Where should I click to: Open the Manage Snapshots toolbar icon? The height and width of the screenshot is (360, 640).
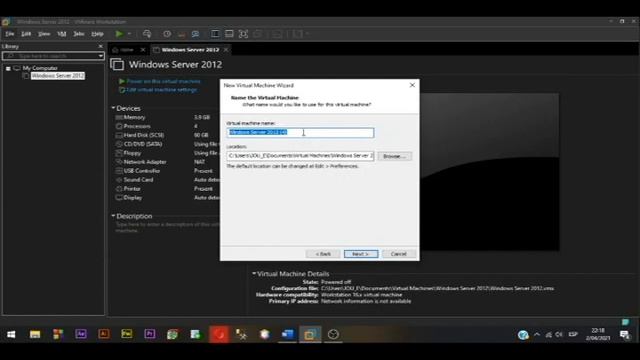point(196,34)
